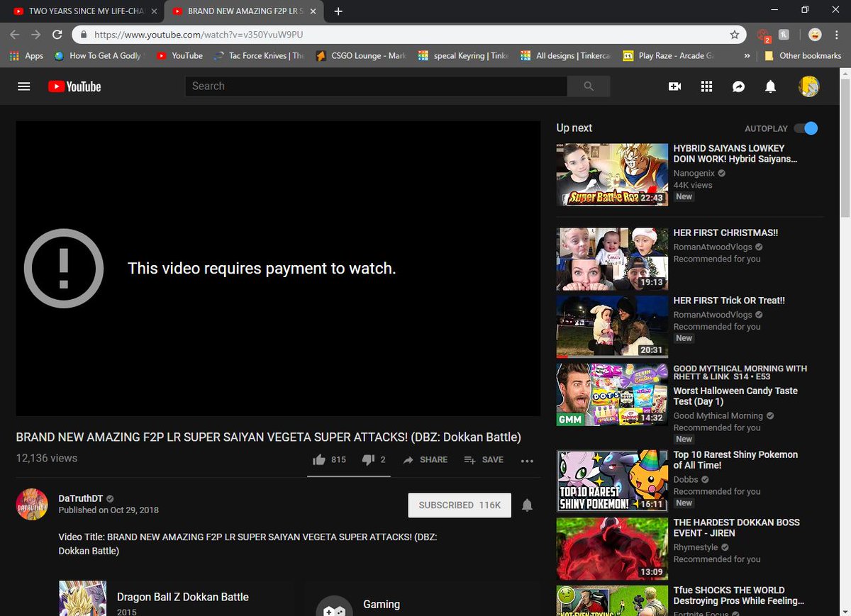
Task: Open Chrome's three-dot menu
Action: (838, 34)
